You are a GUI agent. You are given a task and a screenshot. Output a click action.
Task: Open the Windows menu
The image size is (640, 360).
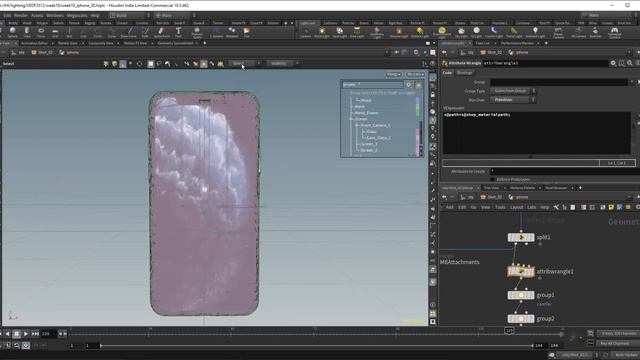[x=55, y=16]
